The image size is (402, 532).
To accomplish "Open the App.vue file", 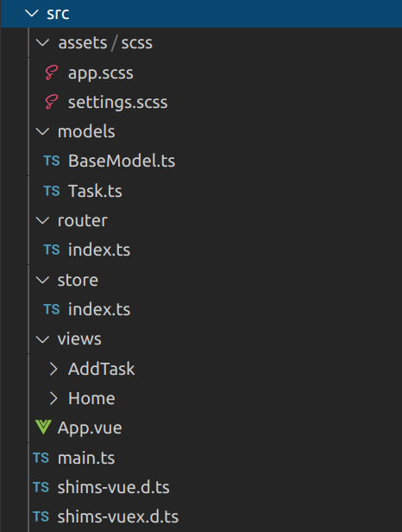I will point(90,427).
